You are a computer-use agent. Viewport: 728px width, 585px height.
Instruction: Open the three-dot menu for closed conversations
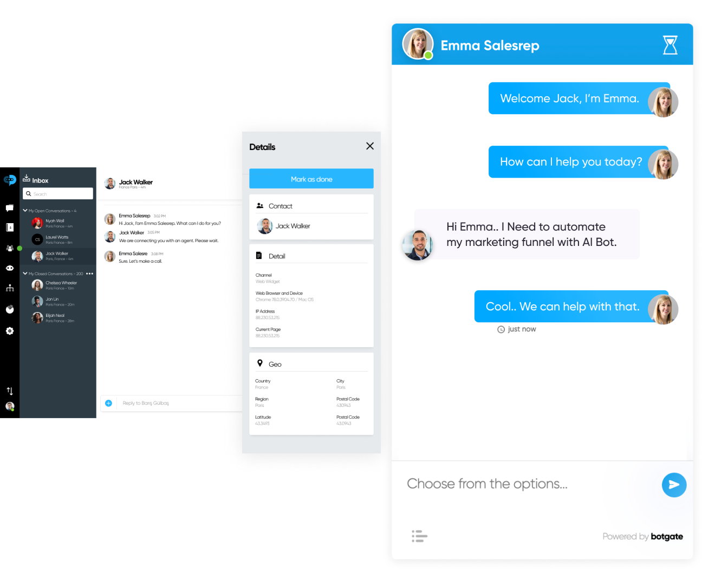pyautogui.click(x=90, y=274)
